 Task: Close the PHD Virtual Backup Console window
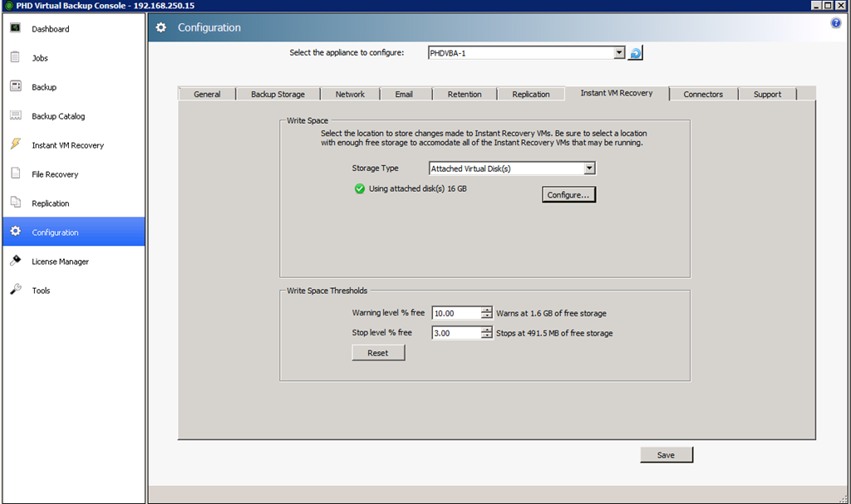point(841,6)
